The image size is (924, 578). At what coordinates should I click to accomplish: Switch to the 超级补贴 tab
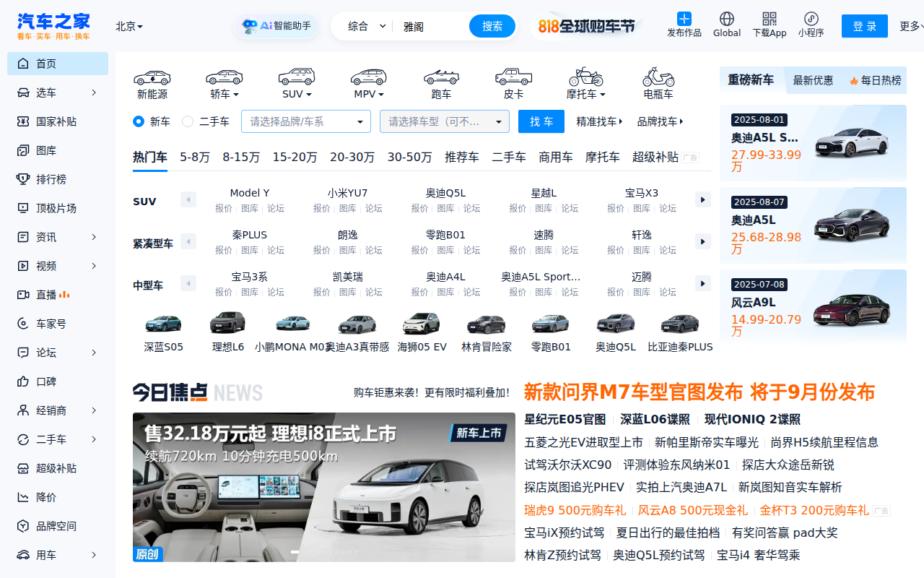coord(655,157)
